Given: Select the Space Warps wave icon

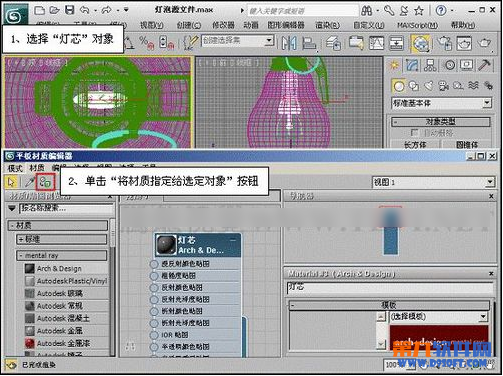Looking at the screenshot, I should (x=473, y=86).
